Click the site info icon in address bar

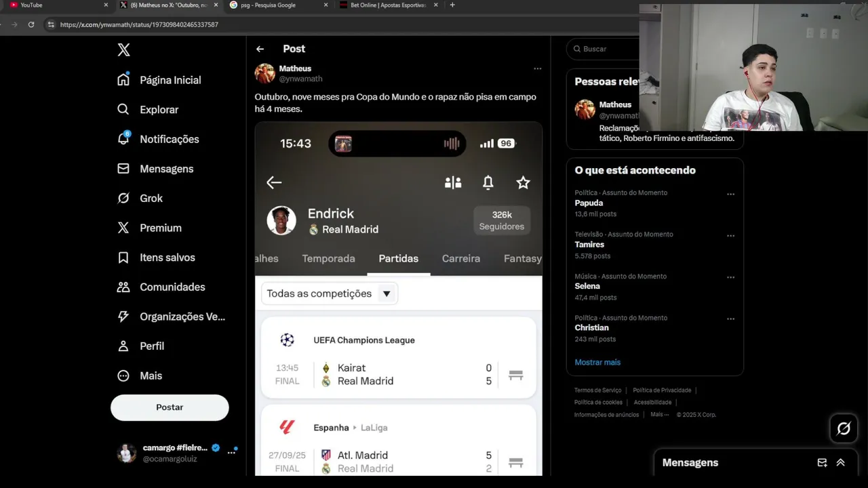tap(51, 24)
